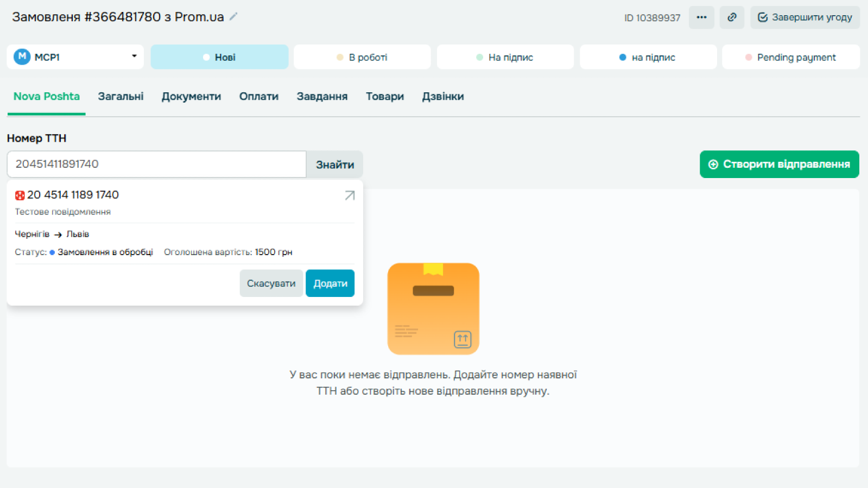This screenshot has height=488, width=868.
Task: Click the blue M avatar icon
Action: (22, 57)
